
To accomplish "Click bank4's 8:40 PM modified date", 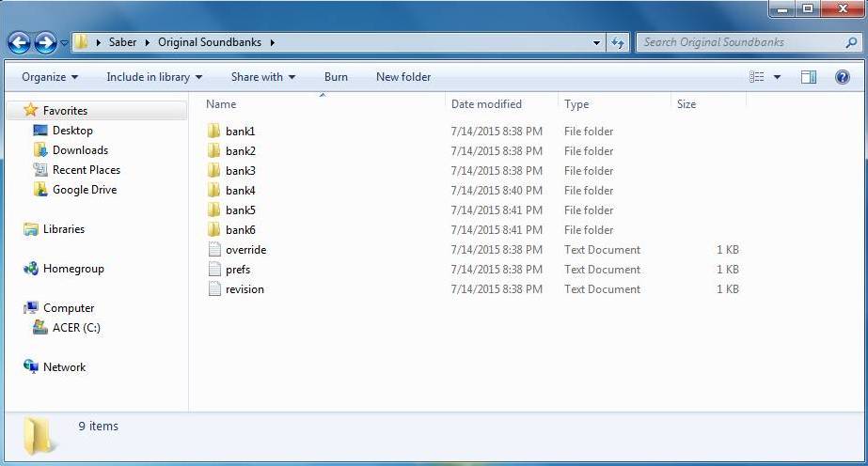I will [x=497, y=191].
